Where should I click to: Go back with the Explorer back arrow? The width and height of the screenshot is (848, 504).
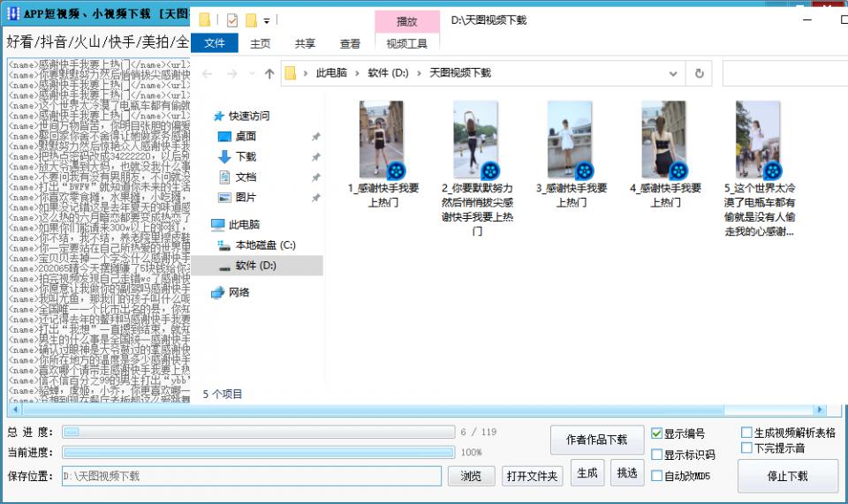click(207, 73)
